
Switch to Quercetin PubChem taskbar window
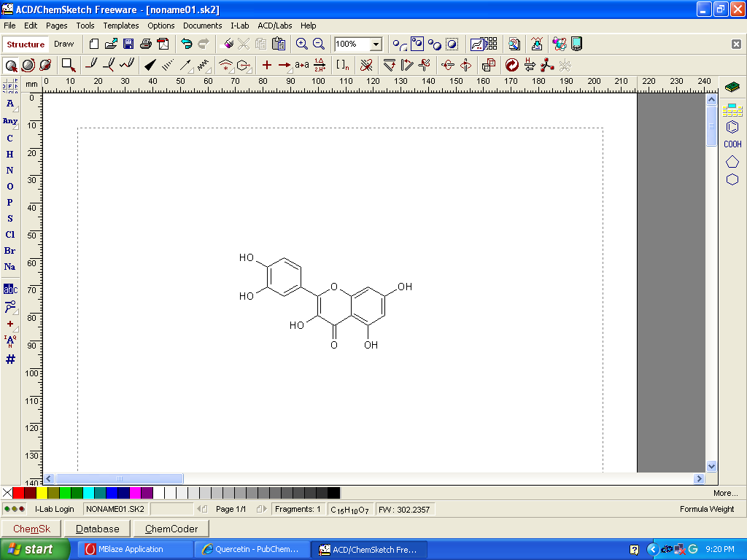point(251,549)
